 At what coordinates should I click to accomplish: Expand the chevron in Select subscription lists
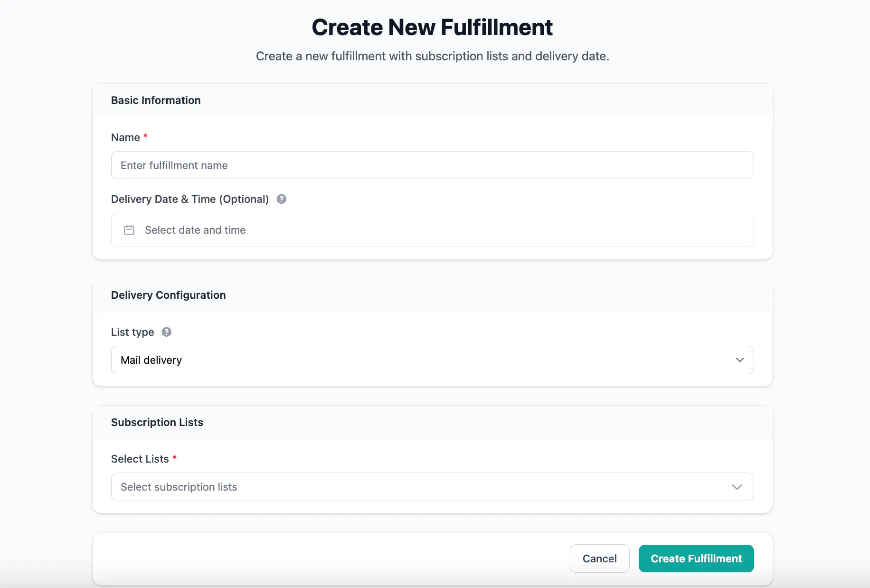tap(737, 487)
